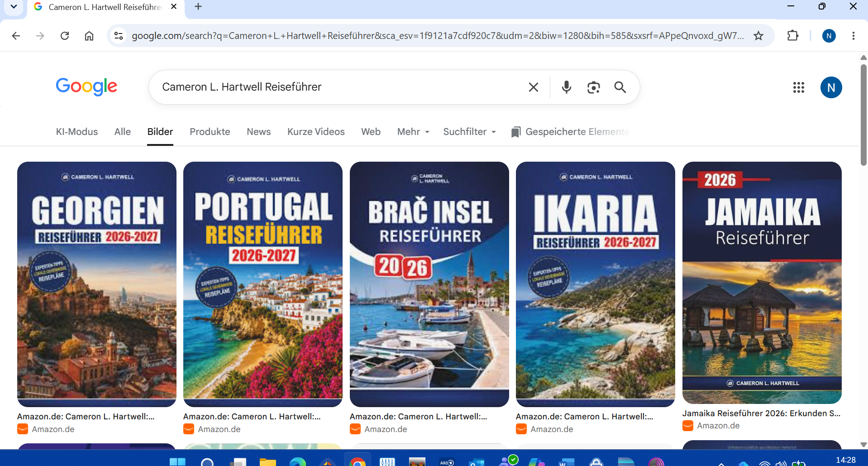Open Google Lens image search icon

click(x=593, y=87)
